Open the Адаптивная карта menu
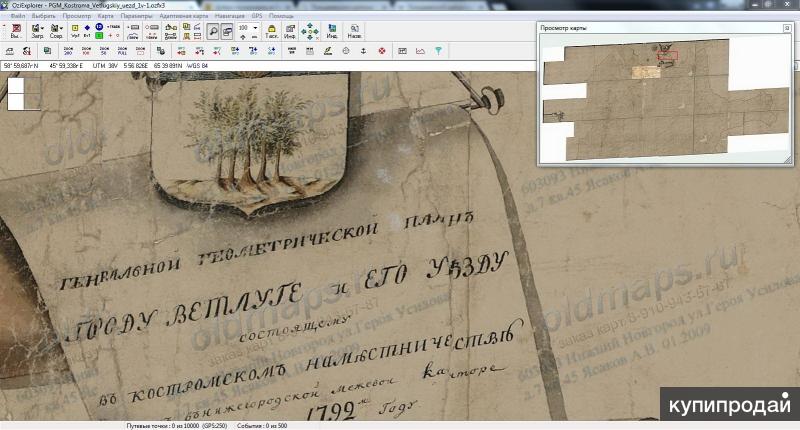The image size is (800, 430). pos(184,16)
